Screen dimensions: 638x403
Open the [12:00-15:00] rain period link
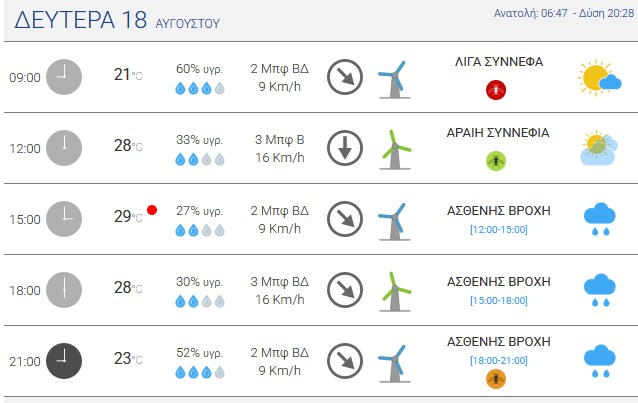[499, 230]
